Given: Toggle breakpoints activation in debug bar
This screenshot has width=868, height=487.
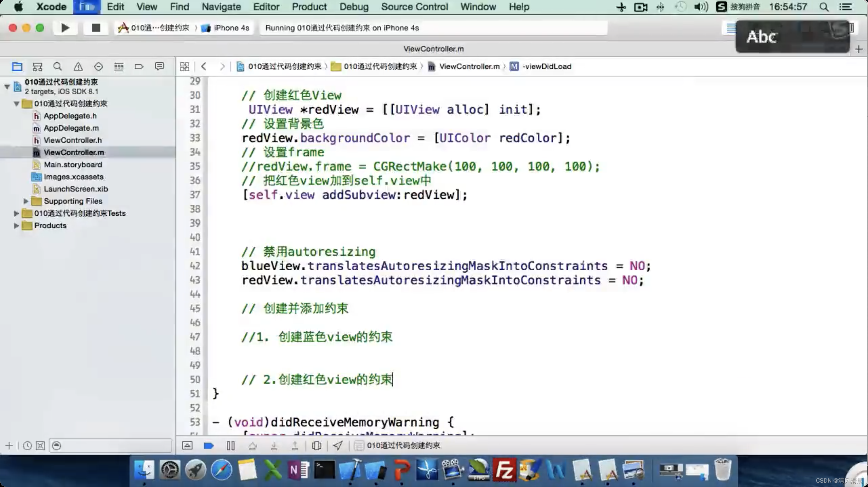Looking at the screenshot, I should pos(208,445).
